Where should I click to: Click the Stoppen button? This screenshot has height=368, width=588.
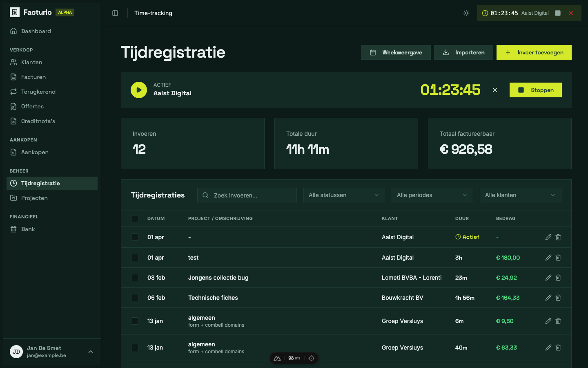536,90
